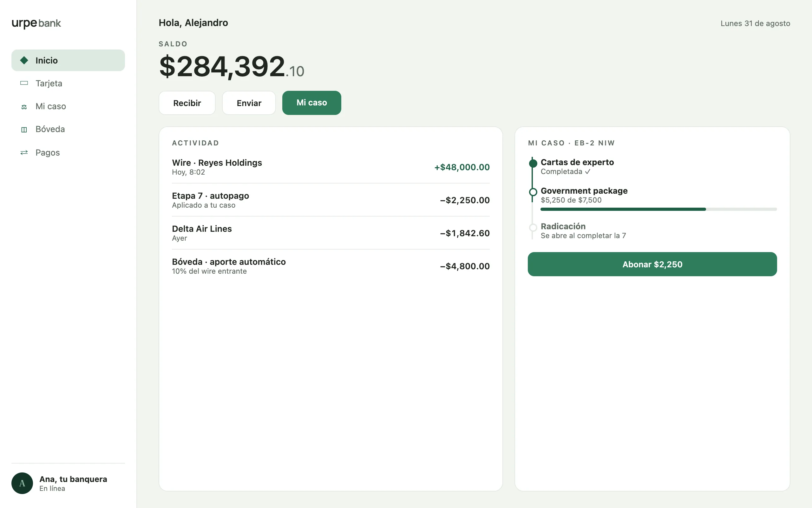Screen dimensions: 812x508
Task: Click the green Mi caso button
Action: (x=312, y=103)
